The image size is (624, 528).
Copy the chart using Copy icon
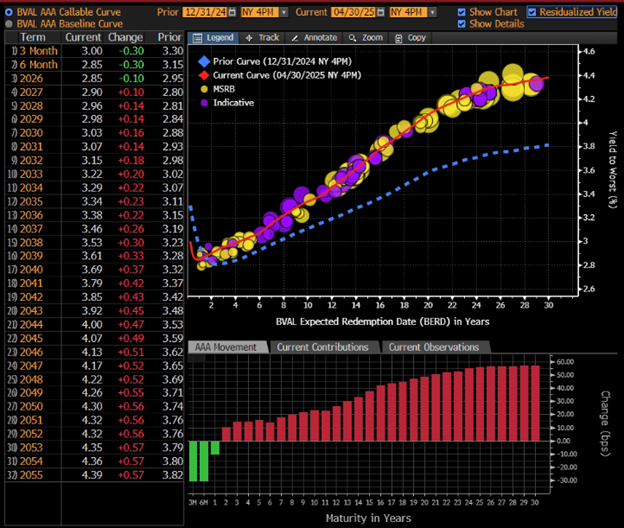click(x=411, y=37)
